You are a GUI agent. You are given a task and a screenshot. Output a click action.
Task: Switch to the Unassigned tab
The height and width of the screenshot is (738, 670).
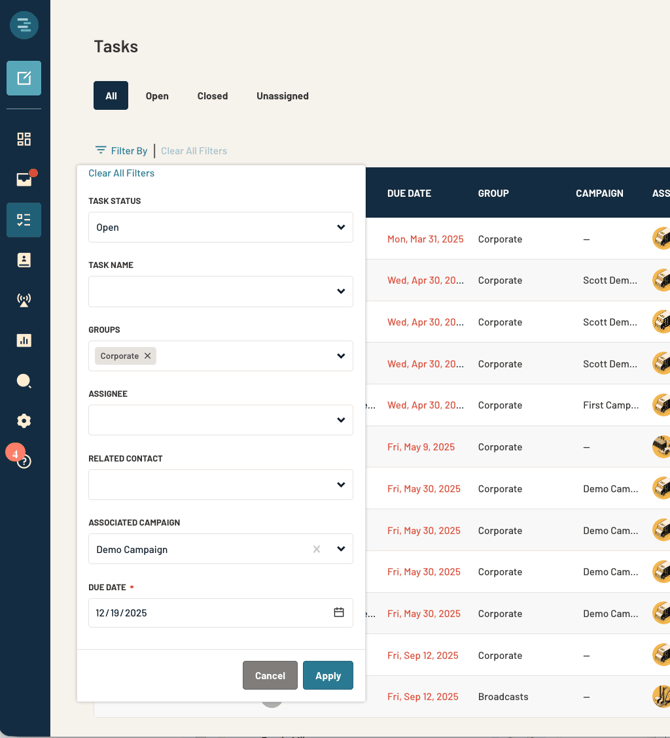(x=282, y=96)
